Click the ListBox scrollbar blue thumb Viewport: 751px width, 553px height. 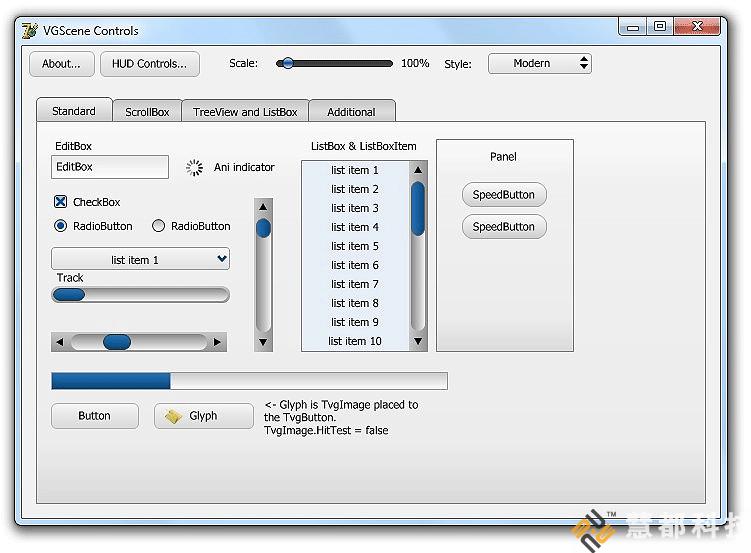(418, 209)
